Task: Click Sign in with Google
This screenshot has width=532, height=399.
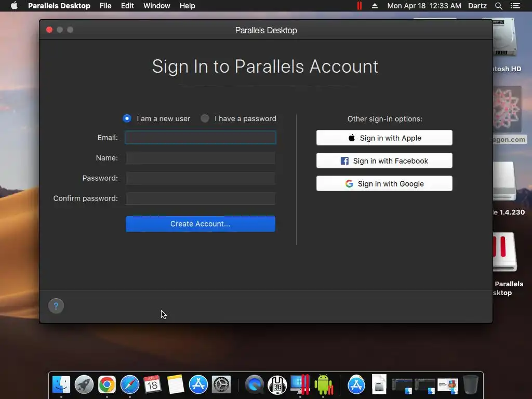Action: (x=384, y=183)
